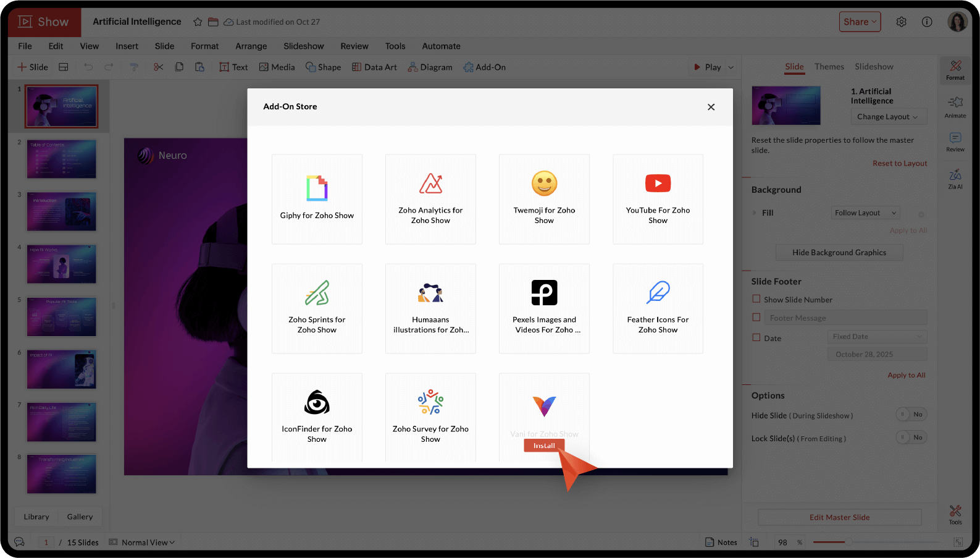Close the Add-On Store dialog
980x558 pixels.
tap(711, 107)
